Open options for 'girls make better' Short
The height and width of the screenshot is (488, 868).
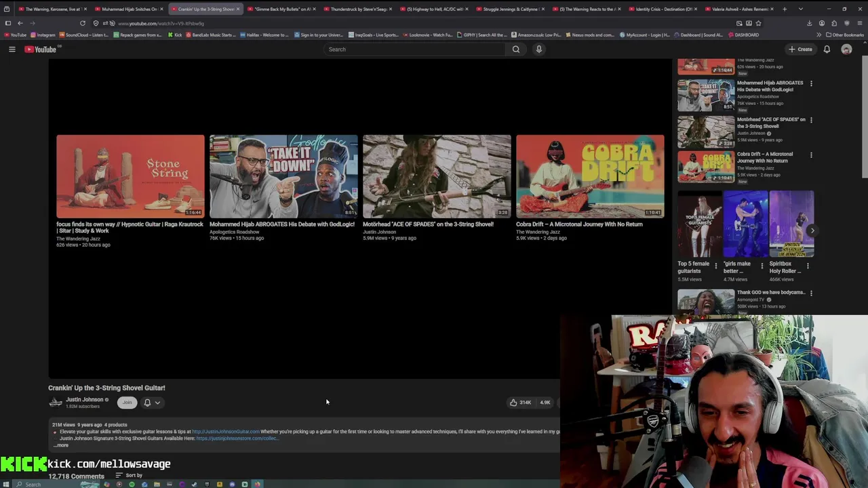762,266
